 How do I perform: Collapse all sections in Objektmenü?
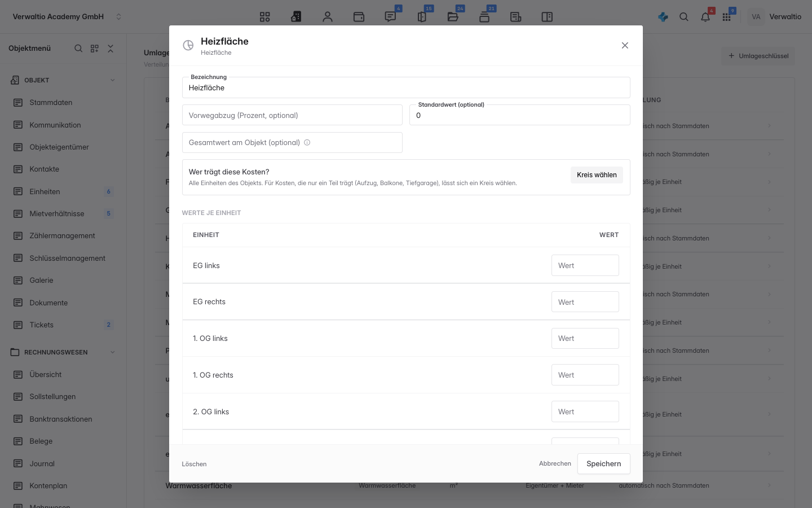pos(111,49)
